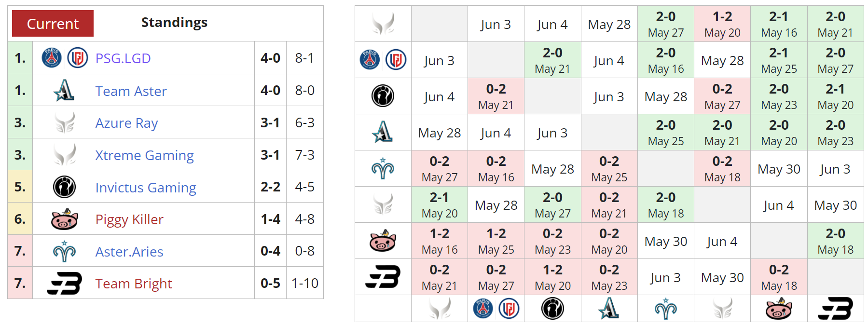Click the Aster.Aries logo in the crosstable bottom row

point(665,308)
